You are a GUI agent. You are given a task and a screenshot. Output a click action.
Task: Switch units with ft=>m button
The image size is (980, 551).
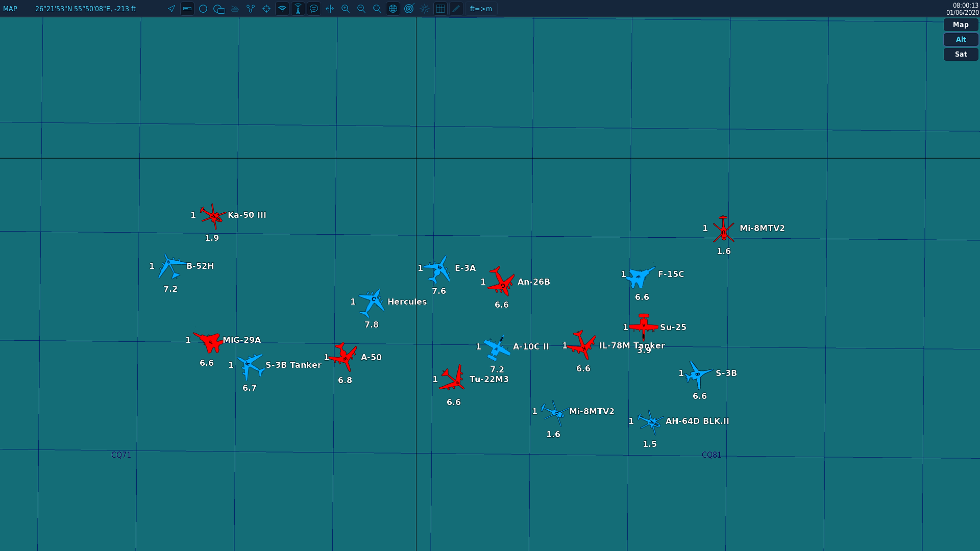click(481, 9)
